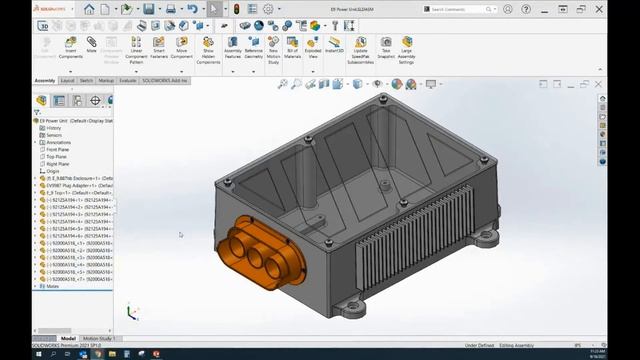The width and height of the screenshot is (640, 360).
Task: Click the Rebuild traffic light icon
Action: click(236, 9)
